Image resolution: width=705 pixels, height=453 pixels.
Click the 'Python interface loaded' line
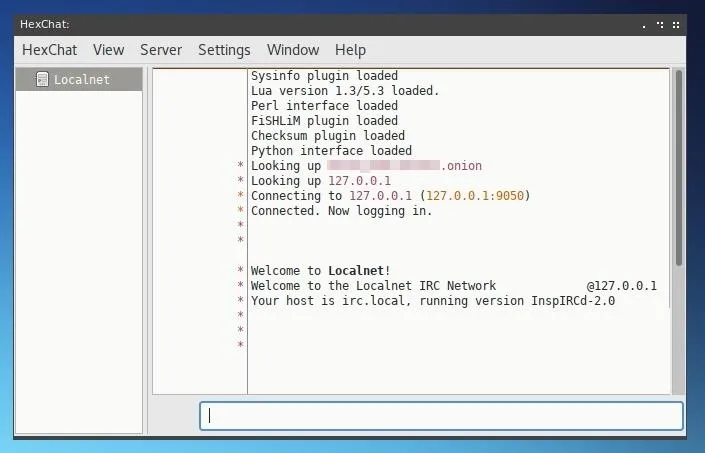pos(331,151)
